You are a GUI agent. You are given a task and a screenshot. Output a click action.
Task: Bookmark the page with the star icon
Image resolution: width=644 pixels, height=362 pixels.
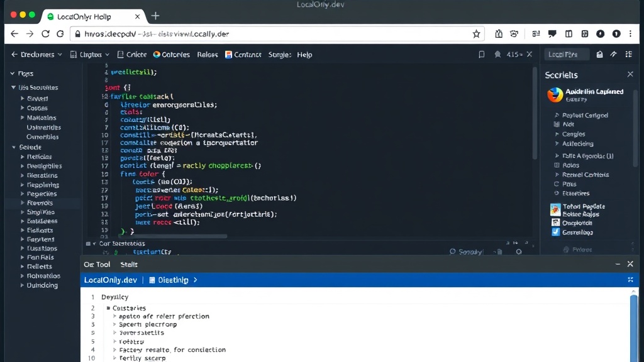click(x=476, y=34)
